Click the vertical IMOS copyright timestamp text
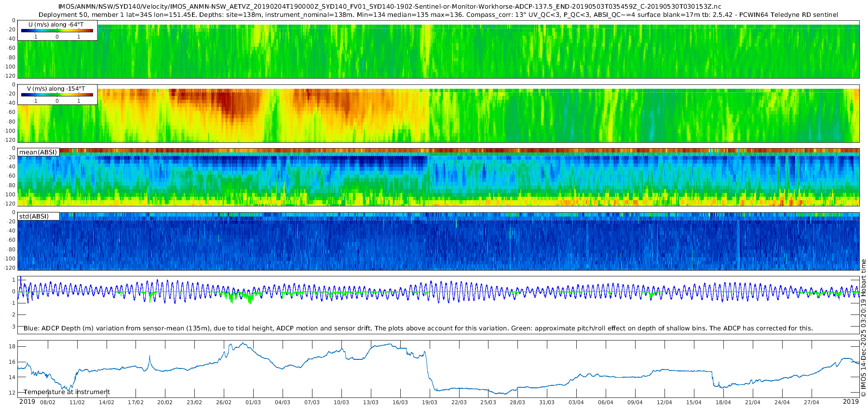868x410 pixels. click(863, 328)
